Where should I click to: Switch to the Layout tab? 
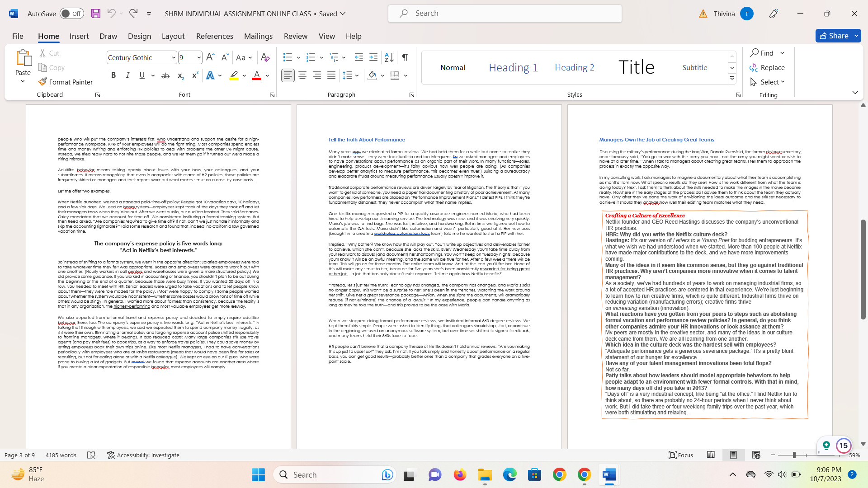pyautogui.click(x=173, y=36)
